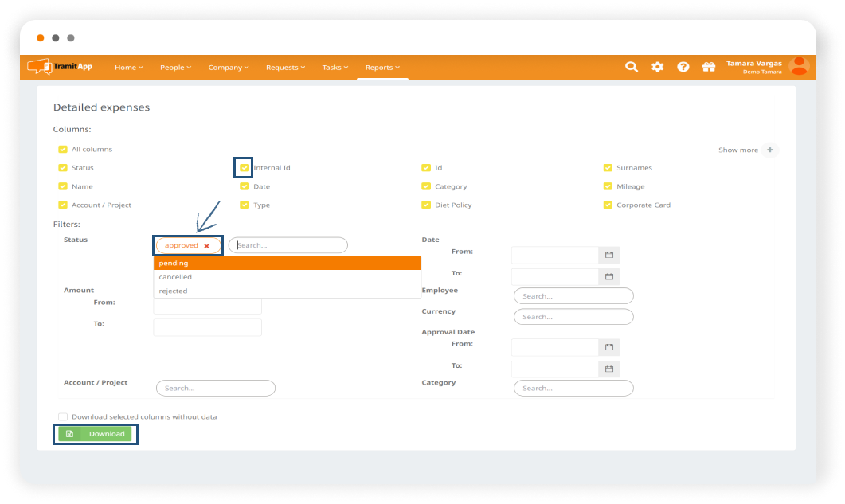Open the gift icon in header
This screenshot has width=845, height=504.
point(708,68)
